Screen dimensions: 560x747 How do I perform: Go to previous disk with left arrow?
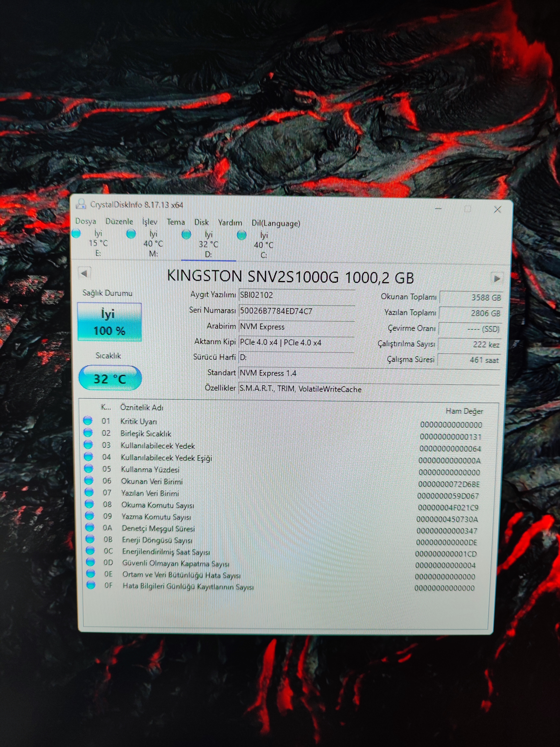84,273
